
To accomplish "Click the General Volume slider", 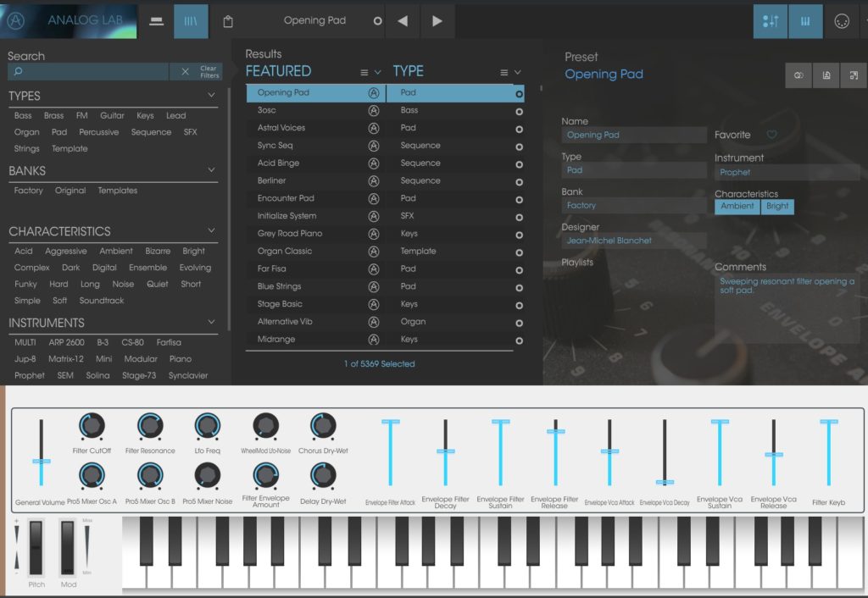I will point(41,452).
